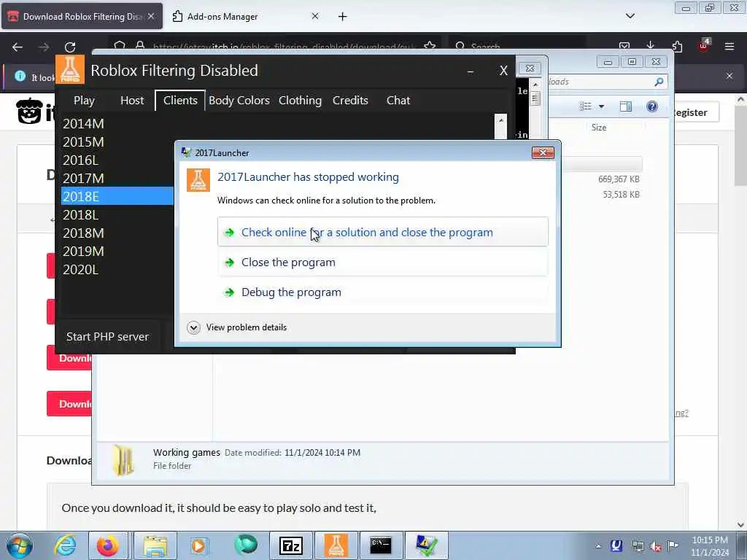Select Close the program option
Viewport: 747px width, 560px height.
pyautogui.click(x=382, y=262)
